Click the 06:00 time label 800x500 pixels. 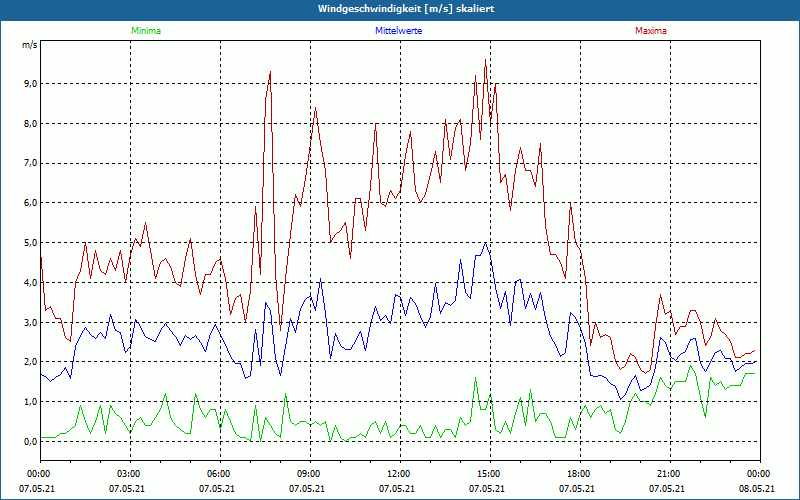pyautogui.click(x=217, y=474)
